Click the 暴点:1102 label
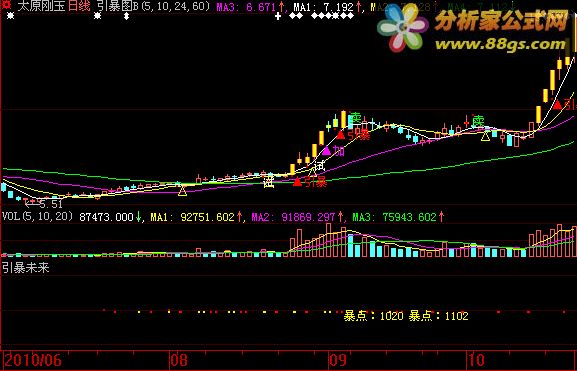Screen dimensions: 577x371 [x=439, y=316]
